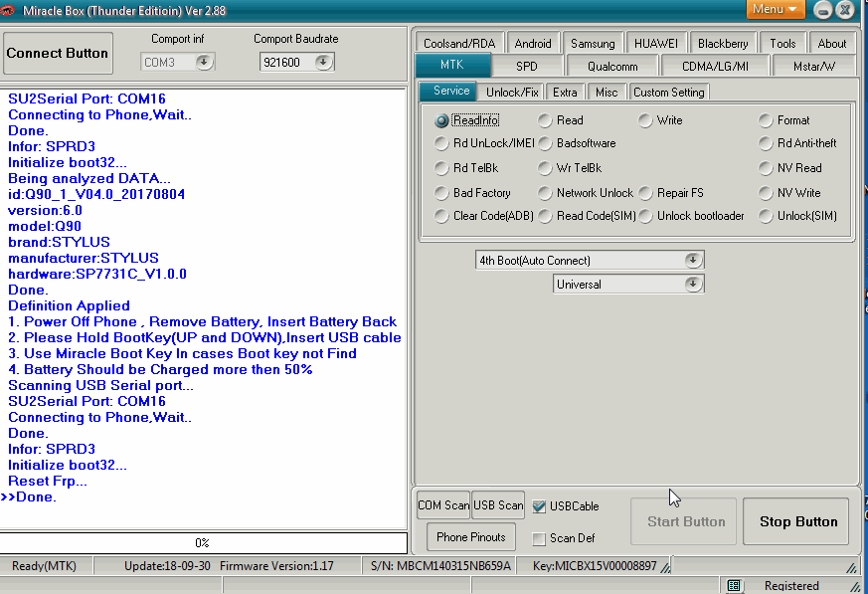The image size is (868, 594).
Task: Click the Connect Button
Action: point(58,53)
